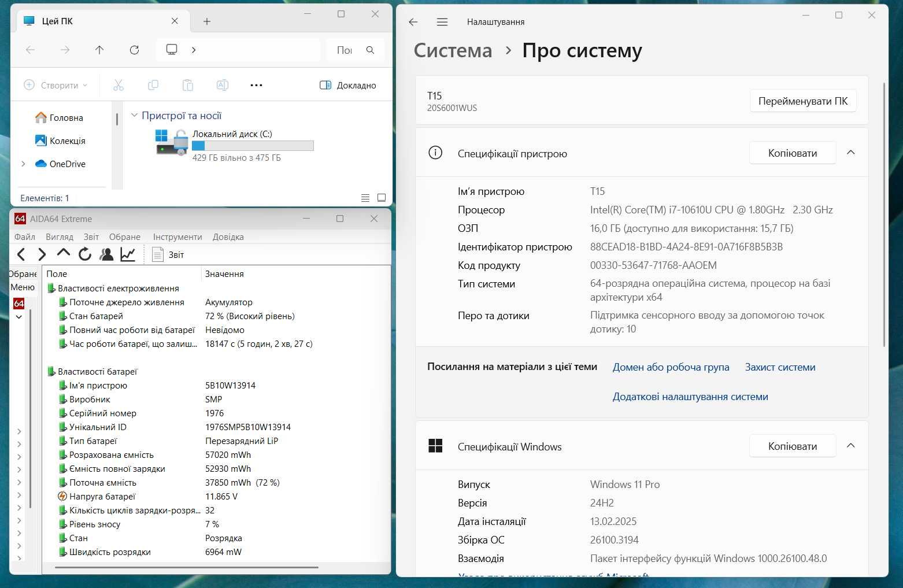Select Колекція in File Explorer sidebar

click(x=60, y=140)
